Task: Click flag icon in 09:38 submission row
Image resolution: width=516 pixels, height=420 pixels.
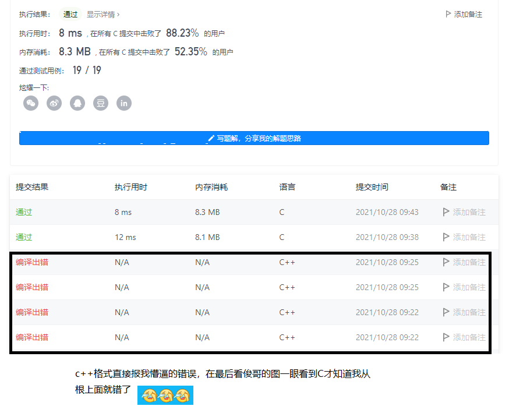Action: click(x=446, y=237)
